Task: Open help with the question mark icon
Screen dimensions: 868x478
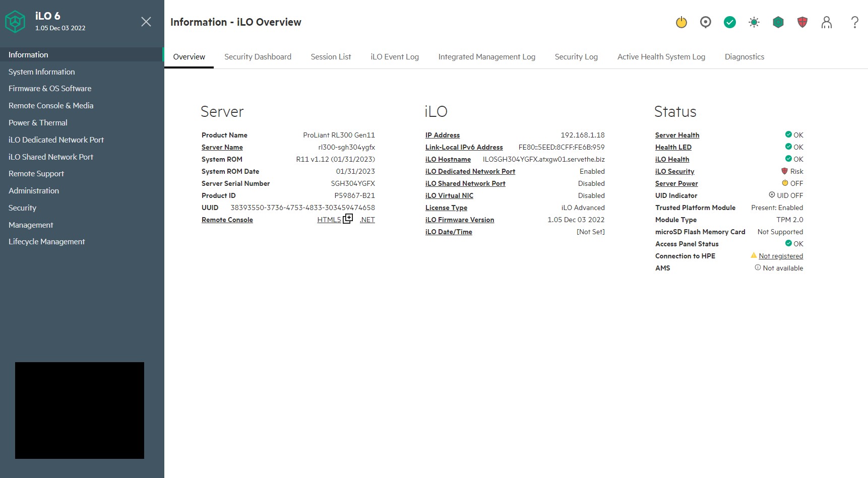Action: (855, 22)
